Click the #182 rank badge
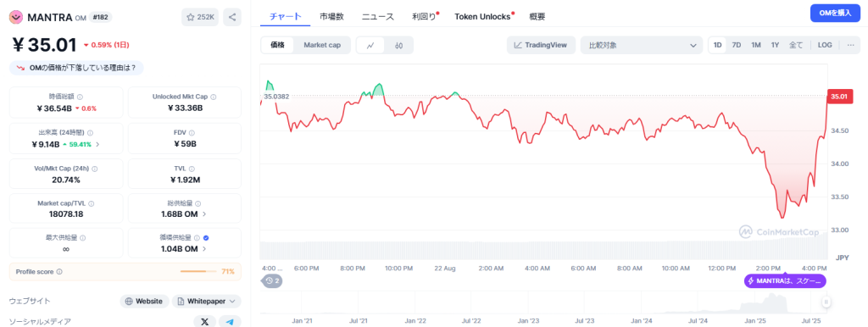The image size is (868, 327). click(x=100, y=17)
